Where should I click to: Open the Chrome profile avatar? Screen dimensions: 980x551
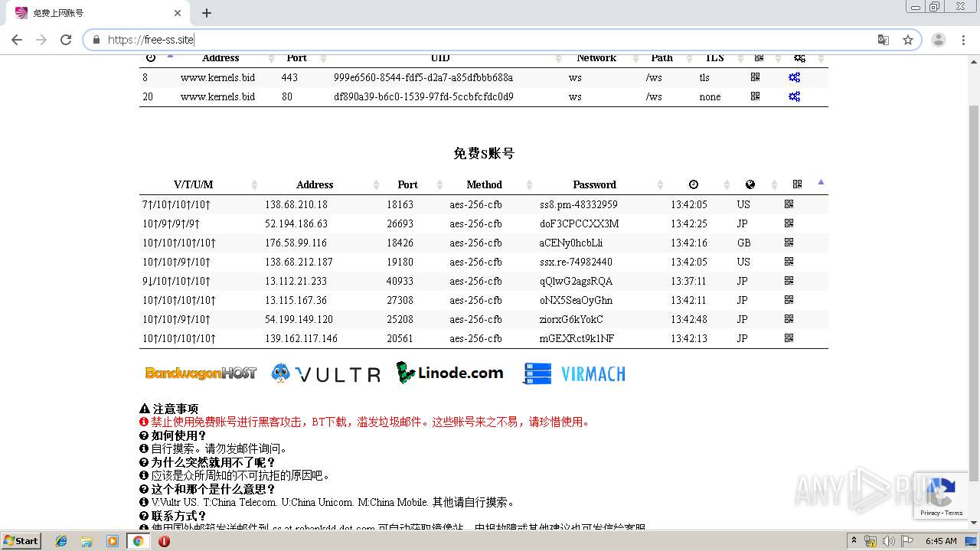(938, 40)
